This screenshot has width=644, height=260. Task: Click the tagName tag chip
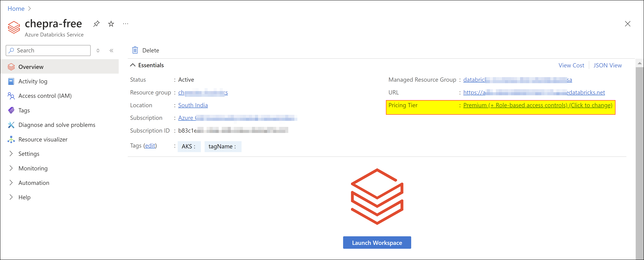[x=223, y=147]
